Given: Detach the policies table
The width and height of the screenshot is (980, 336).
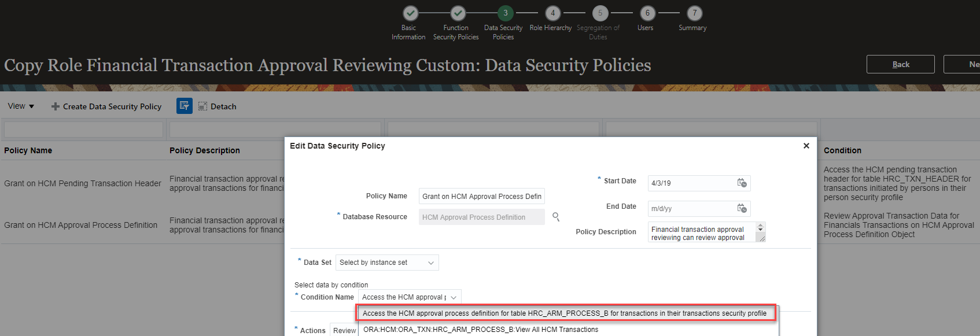Looking at the screenshot, I should (x=218, y=106).
